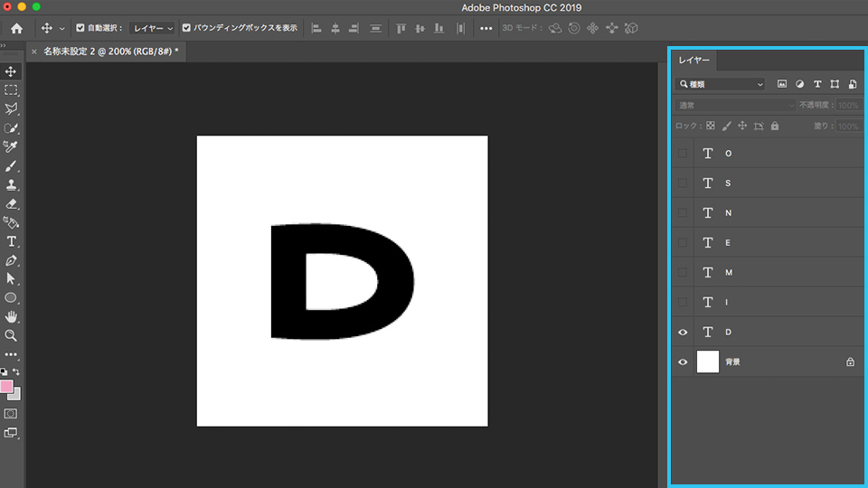Viewport: 868px width, 488px height.
Task: Align vertical centers in options bar
Action: coord(420,28)
